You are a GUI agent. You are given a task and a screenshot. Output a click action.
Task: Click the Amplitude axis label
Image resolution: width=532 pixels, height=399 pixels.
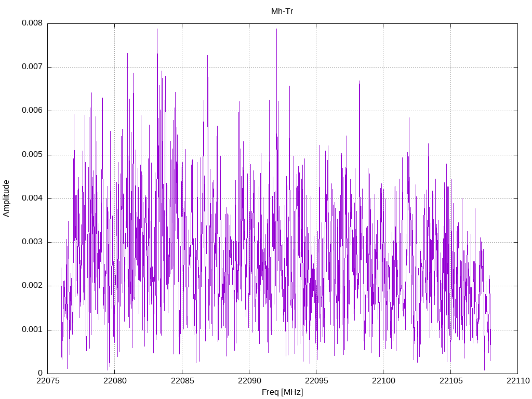(x=6, y=198)
